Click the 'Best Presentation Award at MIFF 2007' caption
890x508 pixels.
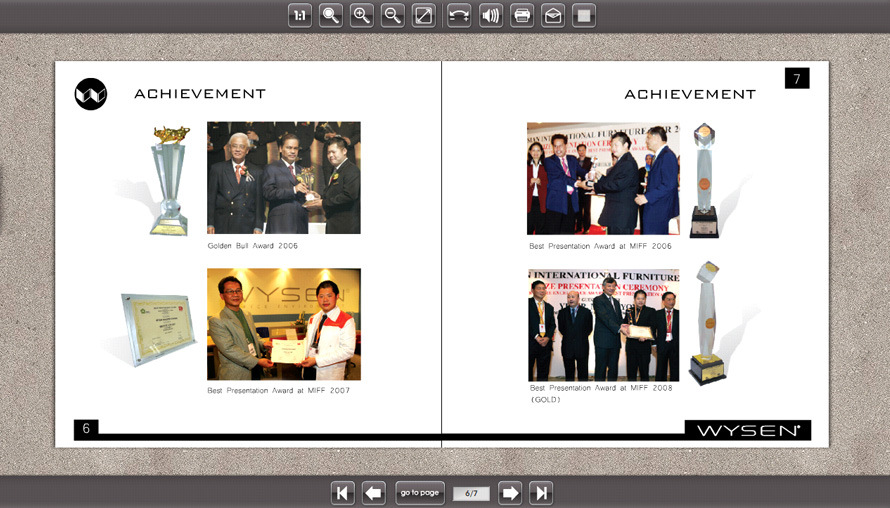278,391
